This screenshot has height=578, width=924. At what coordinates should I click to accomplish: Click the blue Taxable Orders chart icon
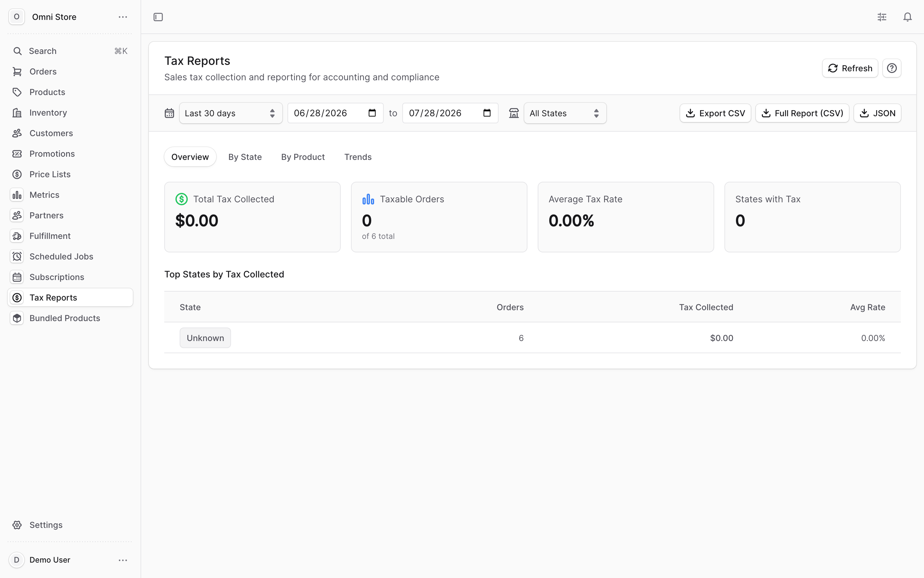[368, 199]
